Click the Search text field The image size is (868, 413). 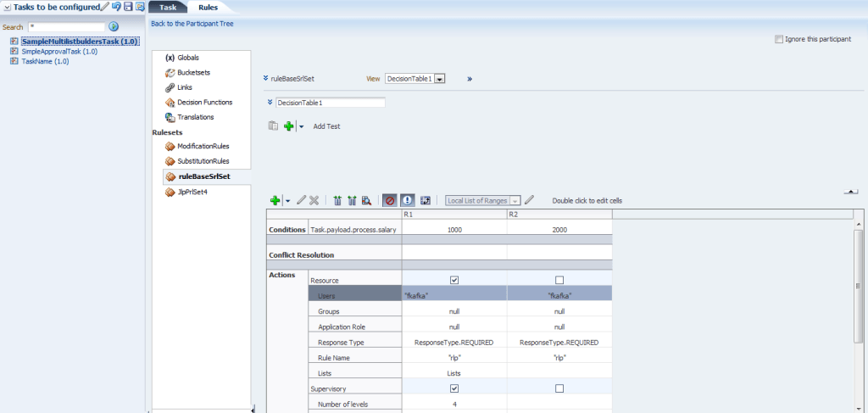(66, 26)
